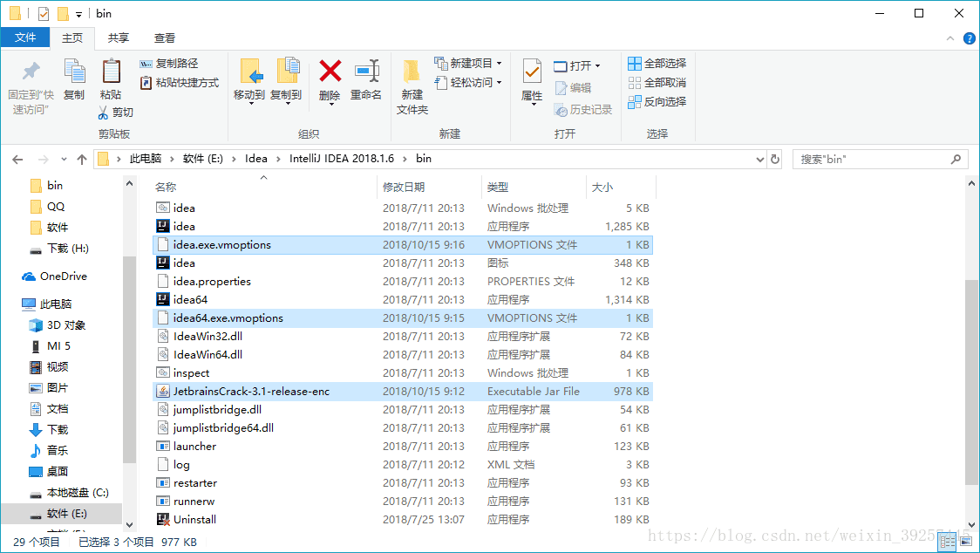Click Idea in the address breadcrumb
This screenshot has height=553, width=980.
[255, 159]
